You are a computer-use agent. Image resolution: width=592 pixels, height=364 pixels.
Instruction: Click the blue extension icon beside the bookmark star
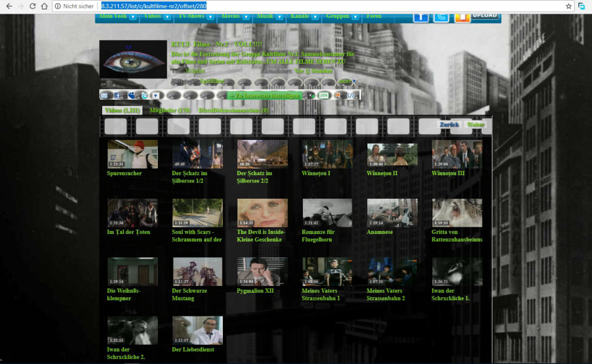point(581,6)
